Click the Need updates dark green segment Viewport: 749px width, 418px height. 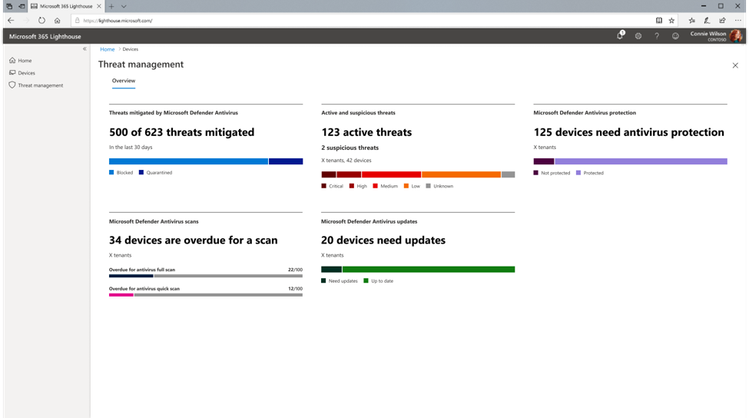click(331, 269)
